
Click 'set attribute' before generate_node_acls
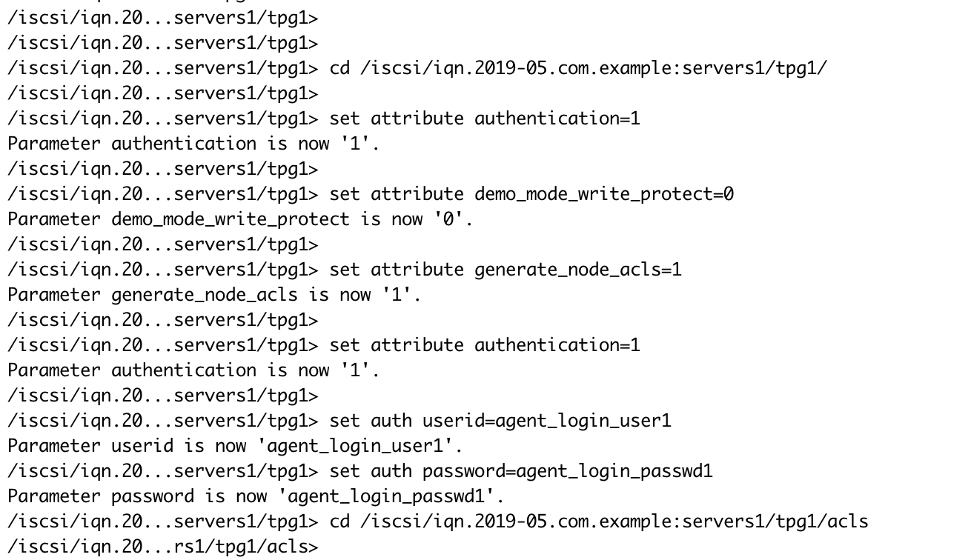click(x=397, y=270)
